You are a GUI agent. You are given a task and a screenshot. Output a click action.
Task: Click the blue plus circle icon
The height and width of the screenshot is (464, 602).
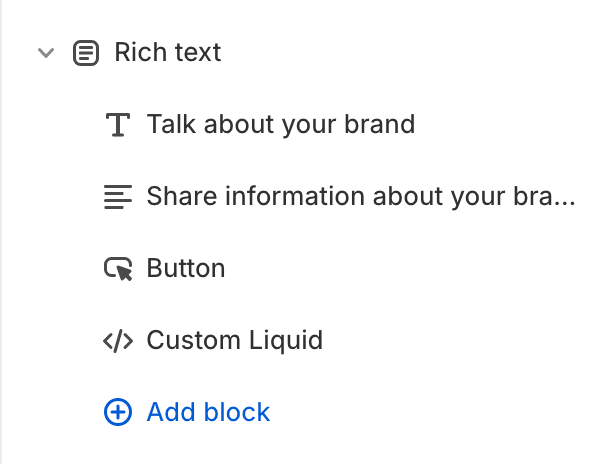pyautogui.click(x=118, y=412)
